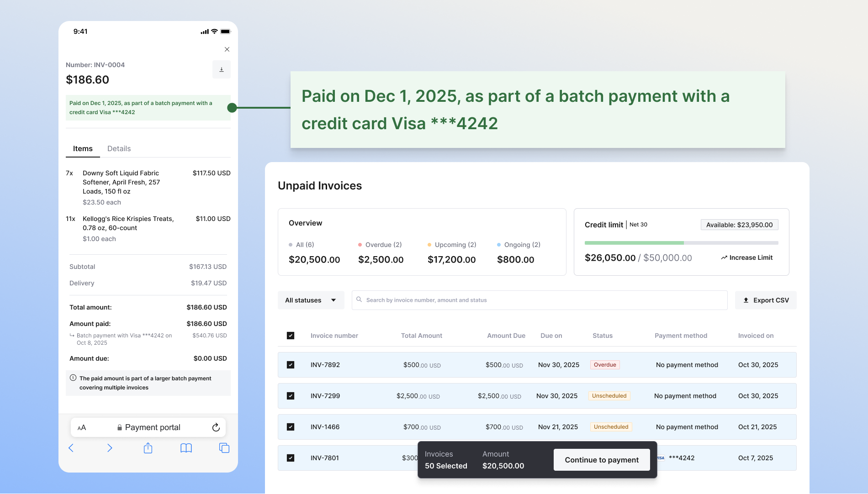Switch to the Details tab

pos(119,149)
